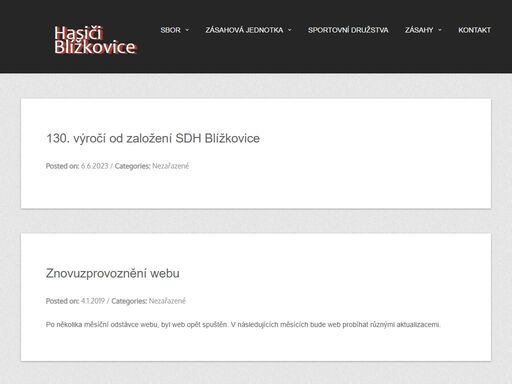Click 'Categories:' label of Znovuzprovoznění webu post
The height and width of the screenshot is (384, 512).
point(129,301)
